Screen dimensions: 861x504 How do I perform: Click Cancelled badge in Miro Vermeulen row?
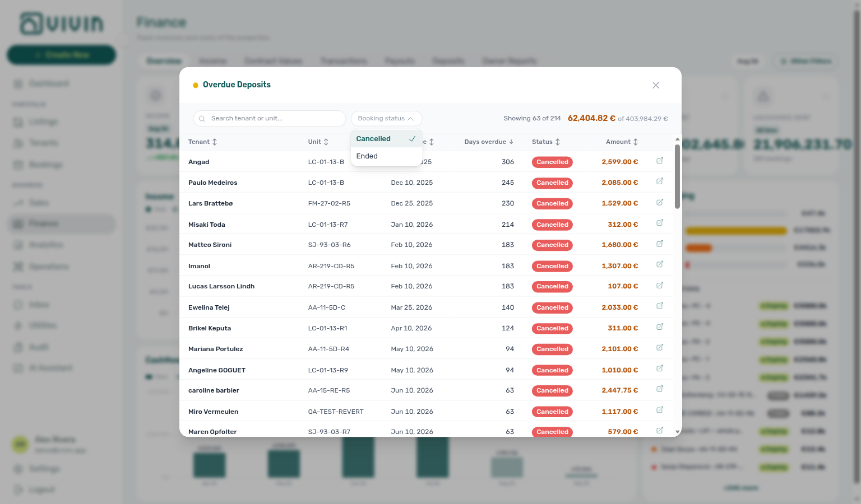[552, 412]
